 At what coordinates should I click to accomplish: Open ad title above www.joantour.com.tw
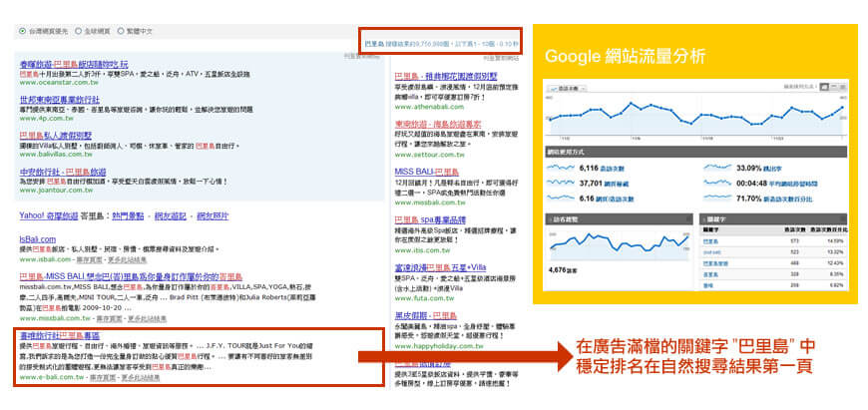[63, 172]
